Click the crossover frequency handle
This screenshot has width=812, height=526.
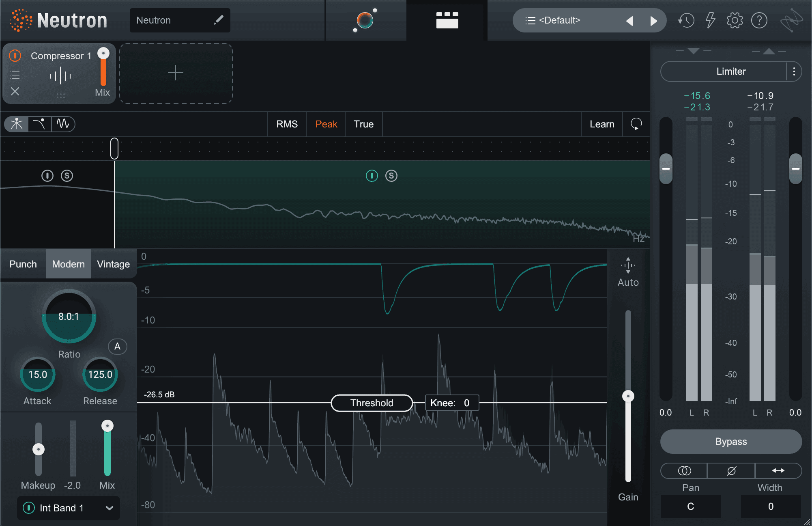coord(114,149)
